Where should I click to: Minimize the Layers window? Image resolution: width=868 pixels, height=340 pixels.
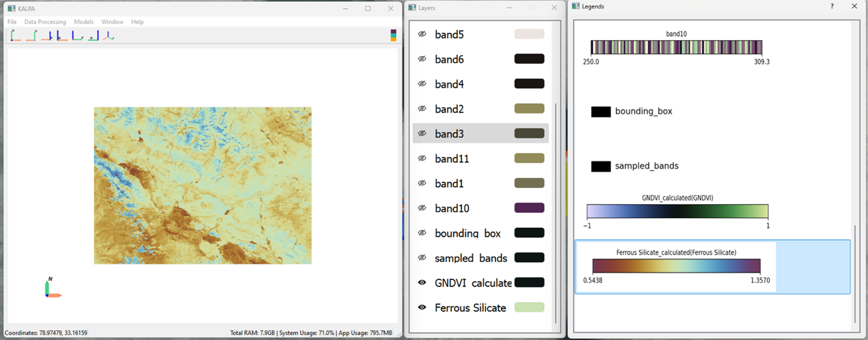coord(509,7)
